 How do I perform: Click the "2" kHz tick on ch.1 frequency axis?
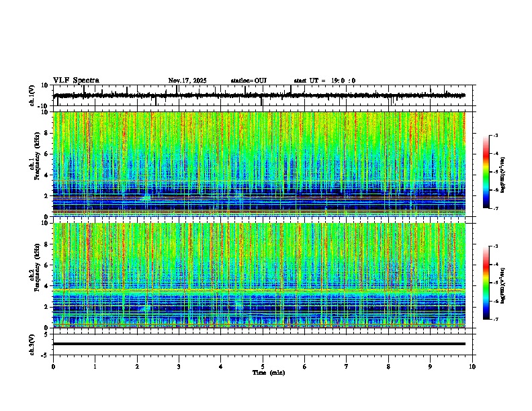46,196
